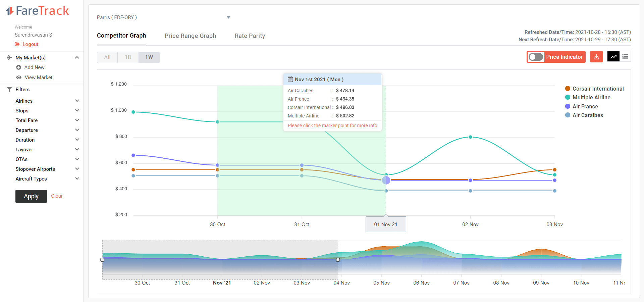Image resolution: width=644 pixels, height=302 pixels.
Task: Click Multiple Airline marker on 02 Nov peak
Action: [x=470, y=137]
